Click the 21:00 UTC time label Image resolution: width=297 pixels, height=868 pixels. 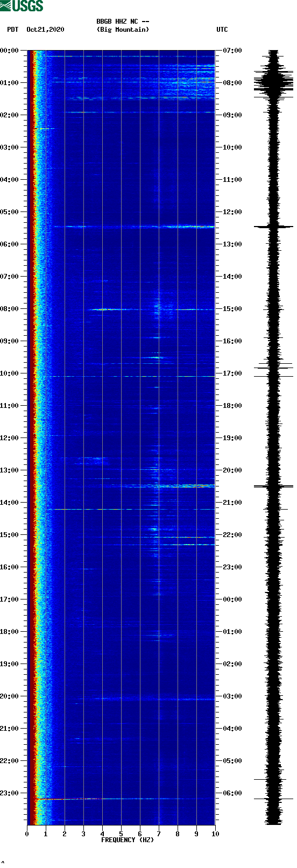(x=232, y=503)
